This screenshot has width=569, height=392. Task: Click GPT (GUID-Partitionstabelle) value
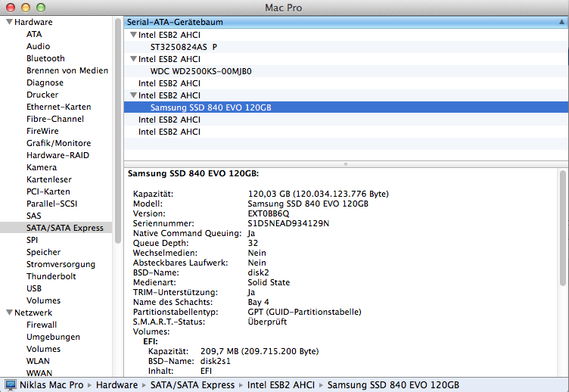(304, 312)
